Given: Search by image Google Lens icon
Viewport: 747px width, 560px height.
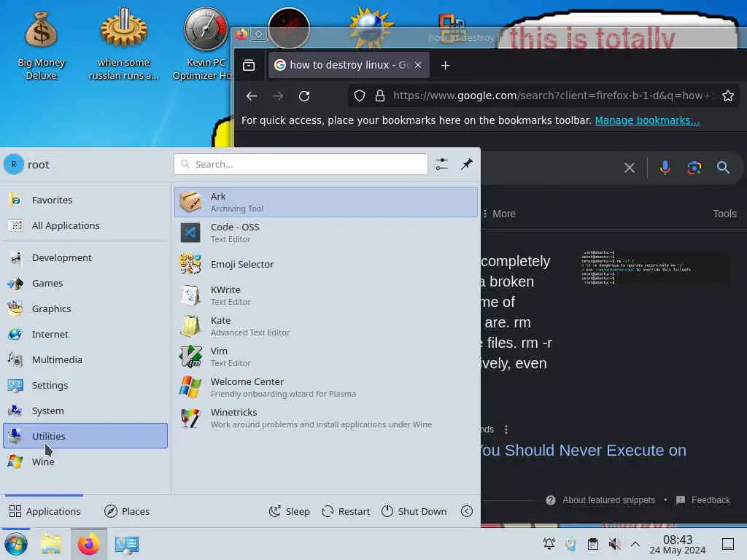Looking at the screenshot, I should pos(694,168).
